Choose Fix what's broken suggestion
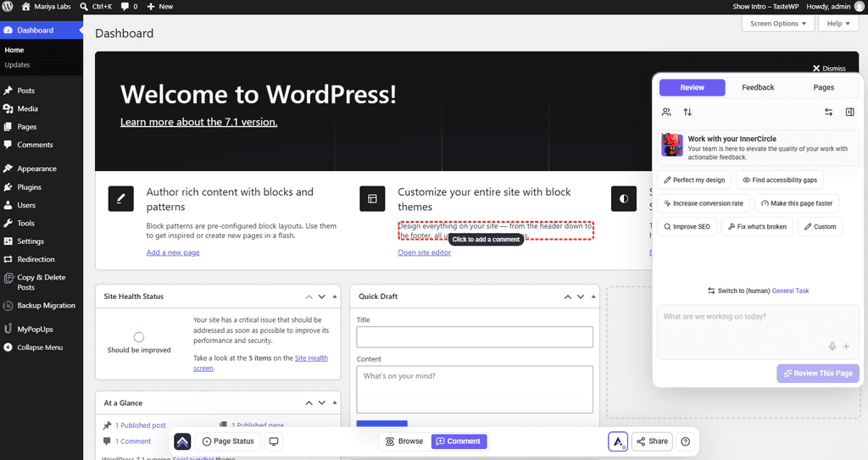Image resolution: width=868 pixels, height=460 pixels. [x=757, y=226]
